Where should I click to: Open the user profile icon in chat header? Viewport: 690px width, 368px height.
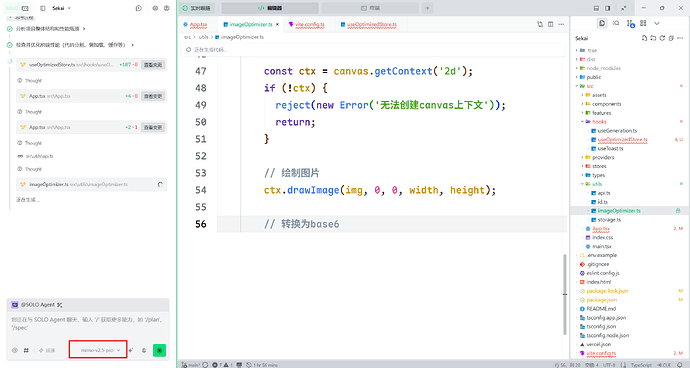166,8
